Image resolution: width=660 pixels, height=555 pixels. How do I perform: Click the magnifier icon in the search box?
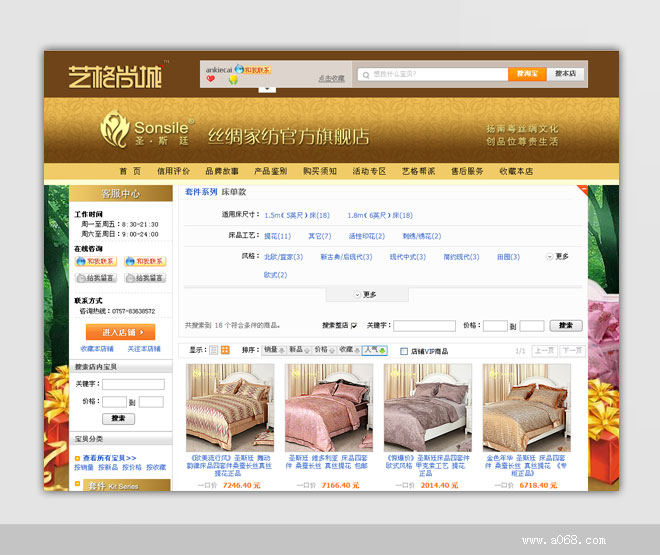[x=366, y=75]
